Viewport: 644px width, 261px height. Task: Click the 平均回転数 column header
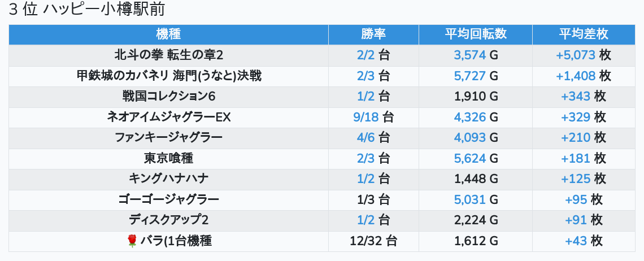click(476, 34)
